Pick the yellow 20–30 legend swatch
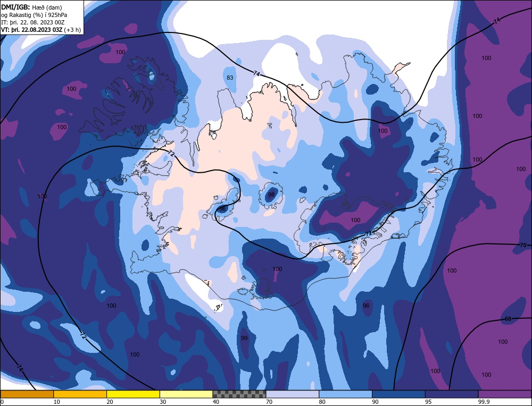This screenshot has height=406, width=532. pos(133,394)
